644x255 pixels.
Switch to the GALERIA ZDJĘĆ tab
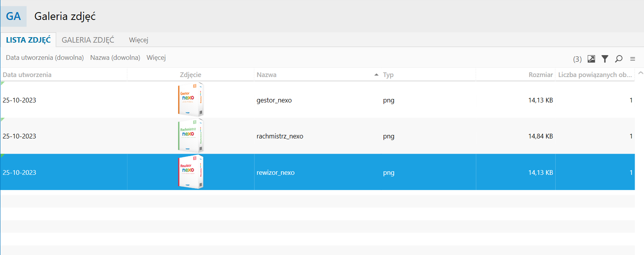coord(88,40)
